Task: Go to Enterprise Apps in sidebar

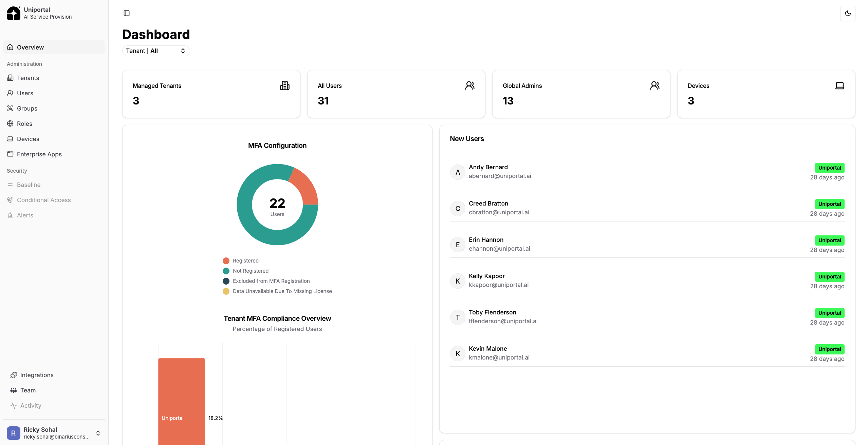Action: [39, 154]
